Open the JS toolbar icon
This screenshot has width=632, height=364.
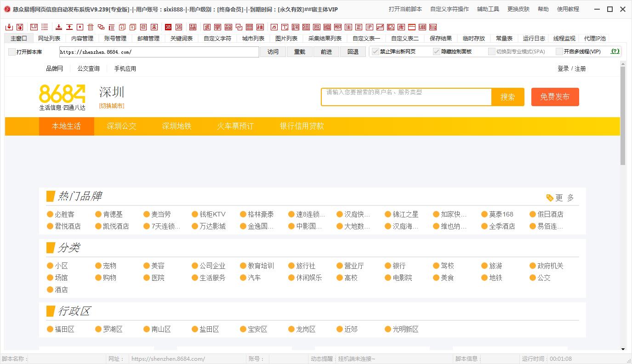(274, 27)
